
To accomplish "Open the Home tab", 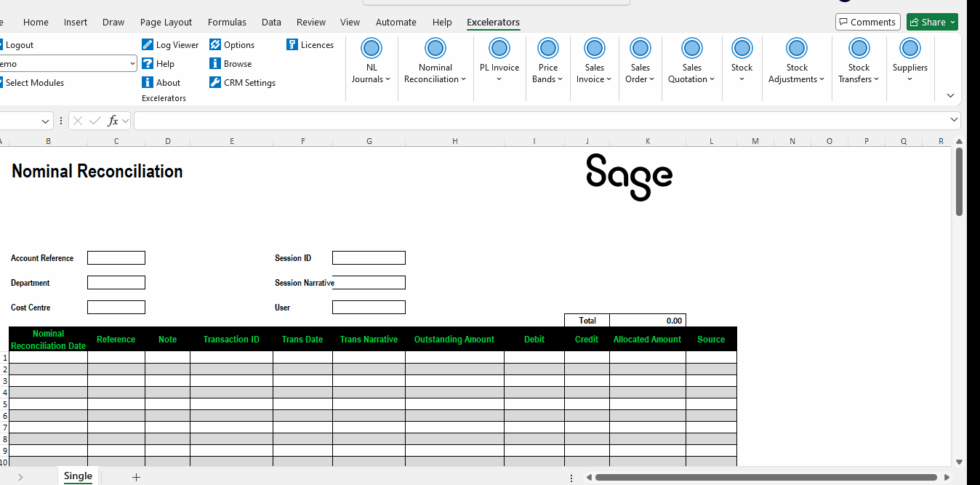I will pos(36,22).
